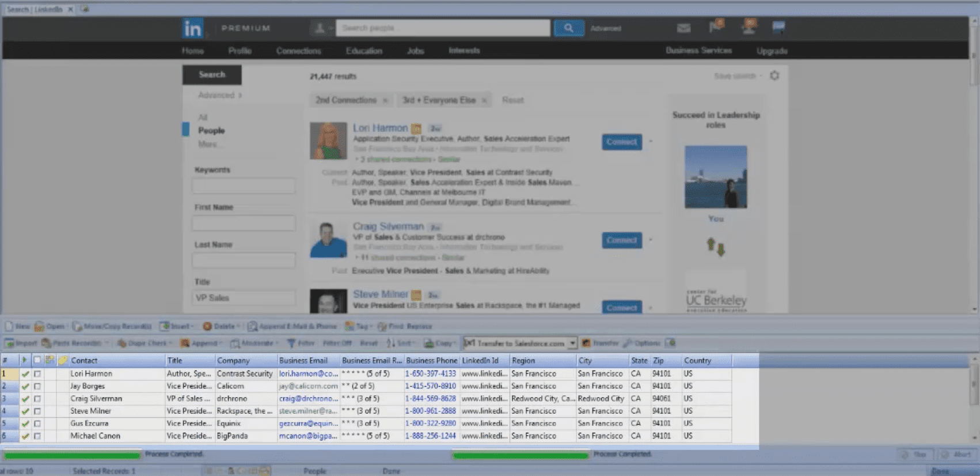Check the box for Steve Milner row
980x476 pixels.
coord(37,411)
